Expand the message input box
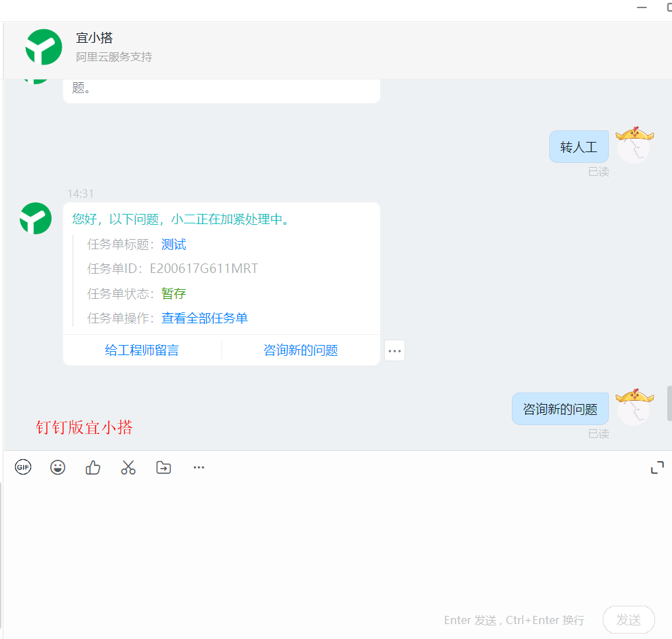The width and height of the screenshot is (672, 639). [657, 467]
